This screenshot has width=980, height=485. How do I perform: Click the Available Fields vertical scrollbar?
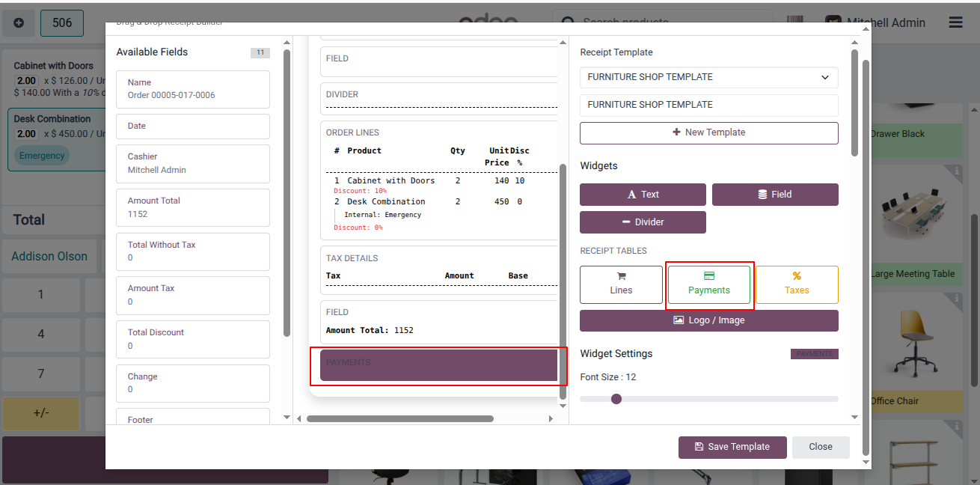[287, 193]
